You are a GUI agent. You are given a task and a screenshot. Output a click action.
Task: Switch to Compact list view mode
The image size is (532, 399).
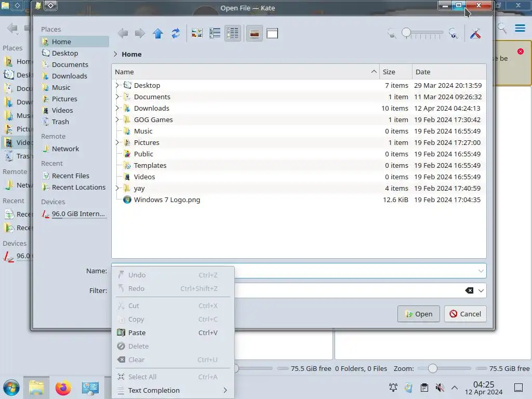(215, 33)
